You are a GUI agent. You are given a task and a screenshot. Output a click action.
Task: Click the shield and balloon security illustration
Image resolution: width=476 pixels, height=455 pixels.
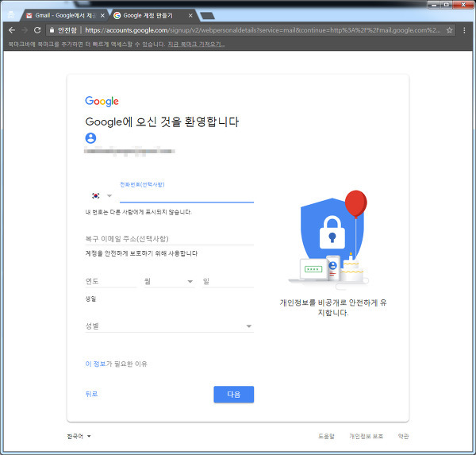coord(330,240)
